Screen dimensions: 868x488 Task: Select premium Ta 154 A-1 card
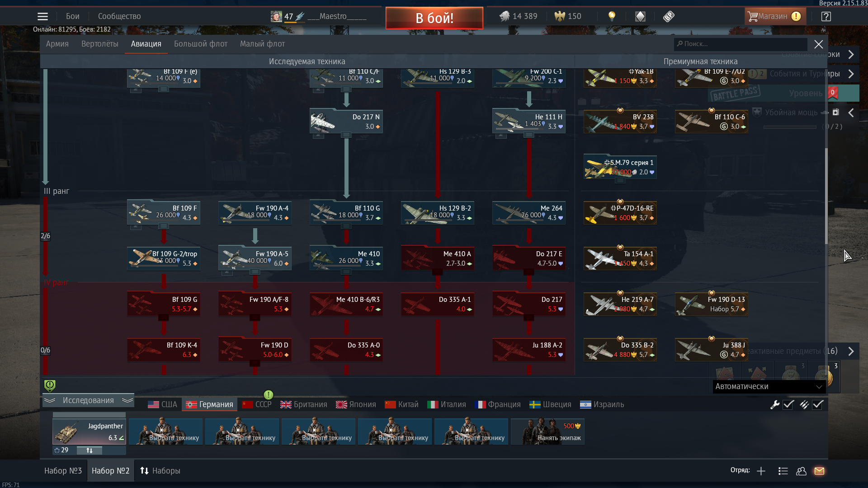pos(620,258)
